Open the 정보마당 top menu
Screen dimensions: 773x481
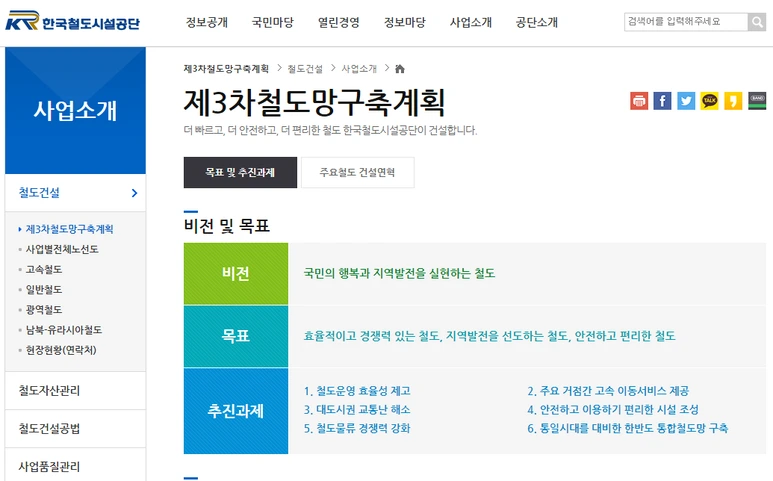[x=405, y=22]
